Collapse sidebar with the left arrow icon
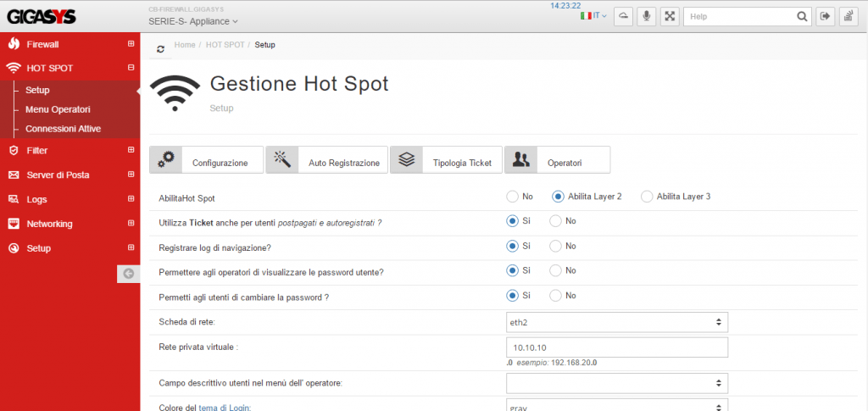Image resolution: width=868 pixels, height=411 pixels. [x=129, y=273]
